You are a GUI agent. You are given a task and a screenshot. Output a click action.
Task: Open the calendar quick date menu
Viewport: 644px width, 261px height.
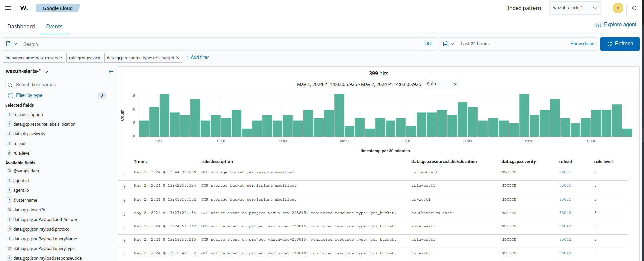pos(448,44)
